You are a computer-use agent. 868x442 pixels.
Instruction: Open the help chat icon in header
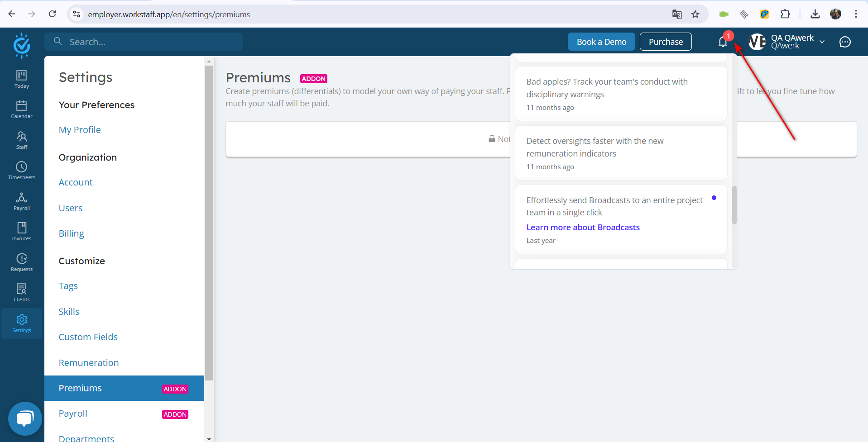(845, 42)
